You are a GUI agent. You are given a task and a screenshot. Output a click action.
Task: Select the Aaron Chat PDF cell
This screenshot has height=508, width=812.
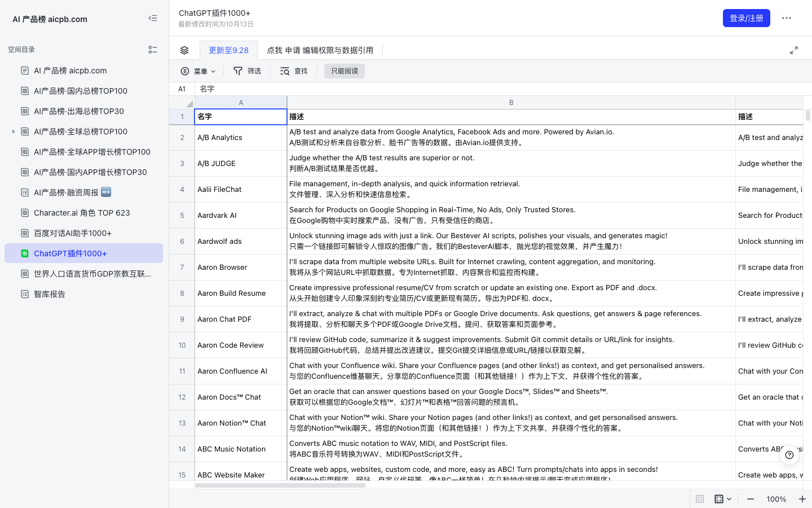241,319
